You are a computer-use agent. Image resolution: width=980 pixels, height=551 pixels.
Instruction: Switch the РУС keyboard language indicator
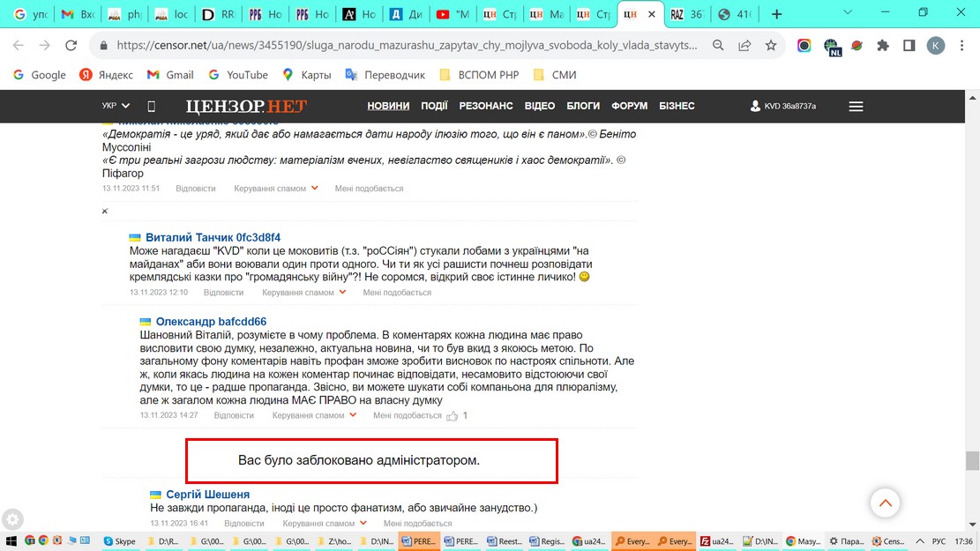(x=939, y=541)
